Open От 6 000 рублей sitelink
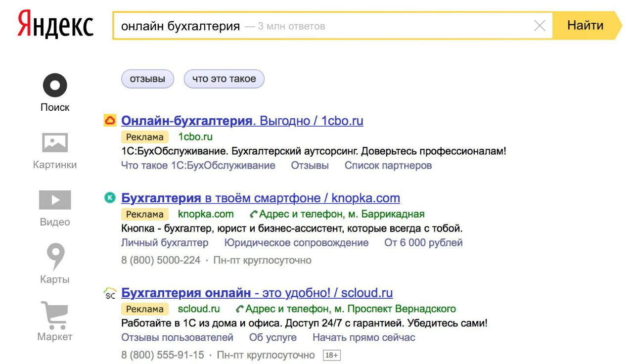 pyautogui.click(x=423, y=243)
